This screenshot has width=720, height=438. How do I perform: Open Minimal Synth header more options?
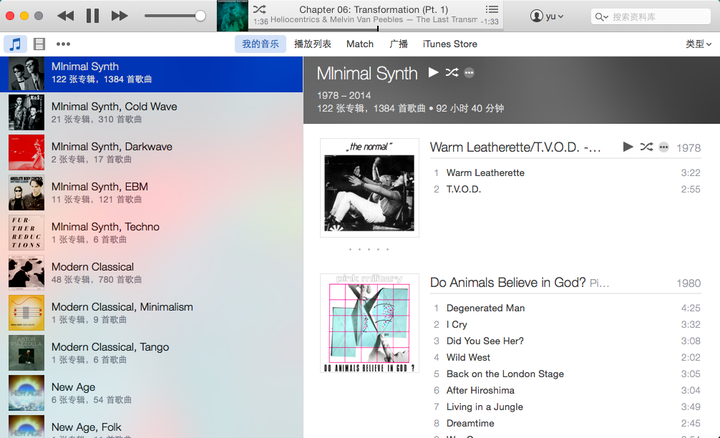pyautogui.click(x=469, y=73)
